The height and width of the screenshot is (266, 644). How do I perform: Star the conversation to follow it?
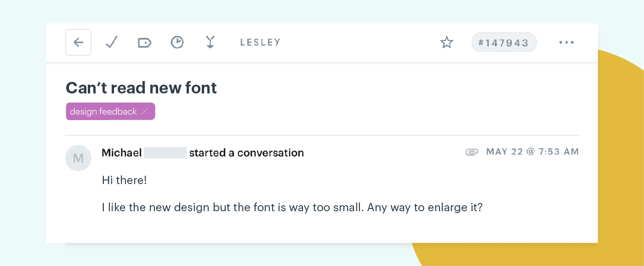coord(446,42)
